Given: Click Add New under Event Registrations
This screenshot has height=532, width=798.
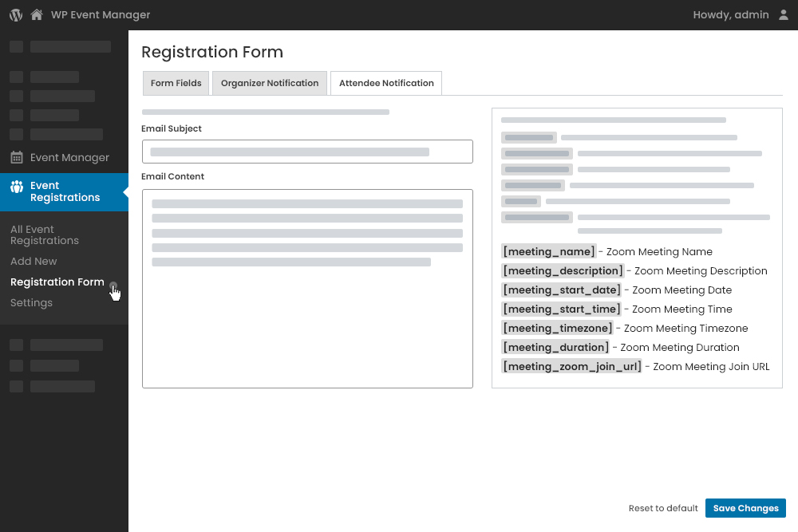Looking at the screenshot, I should click(x=34, y=261).
